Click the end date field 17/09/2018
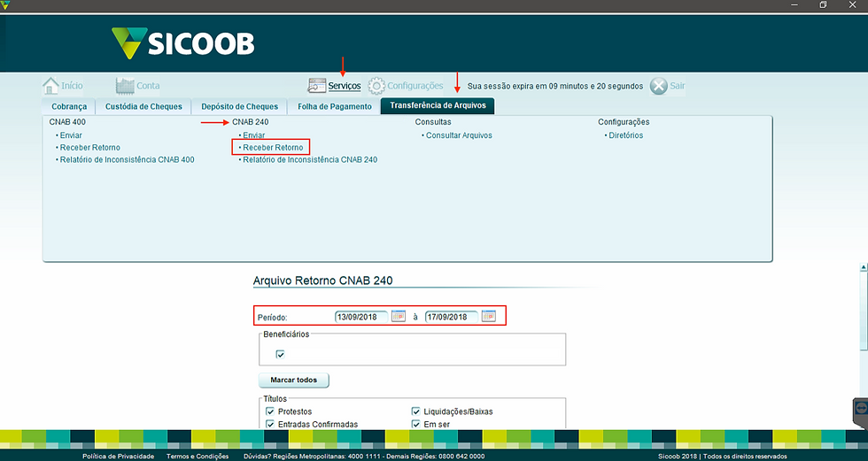The width and height of the screenshot is (868, 461). click(x=451, y=317)
